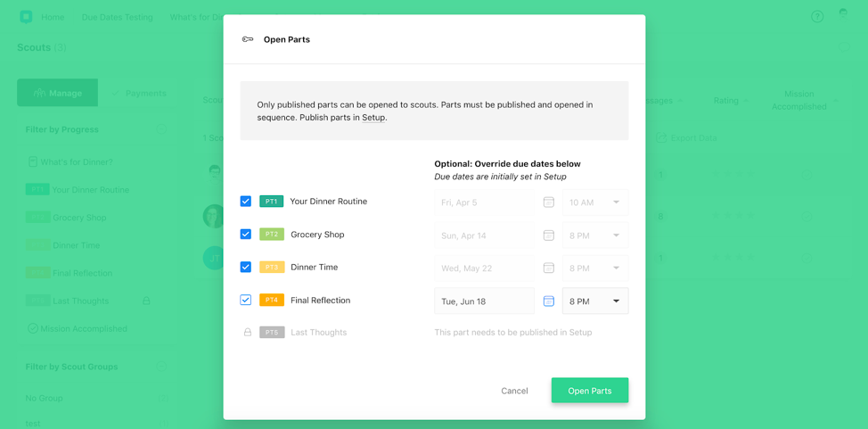Click the PT4 badge next to Final Reflection
This screenshot has height=429, width=868.
click(271, 300)
